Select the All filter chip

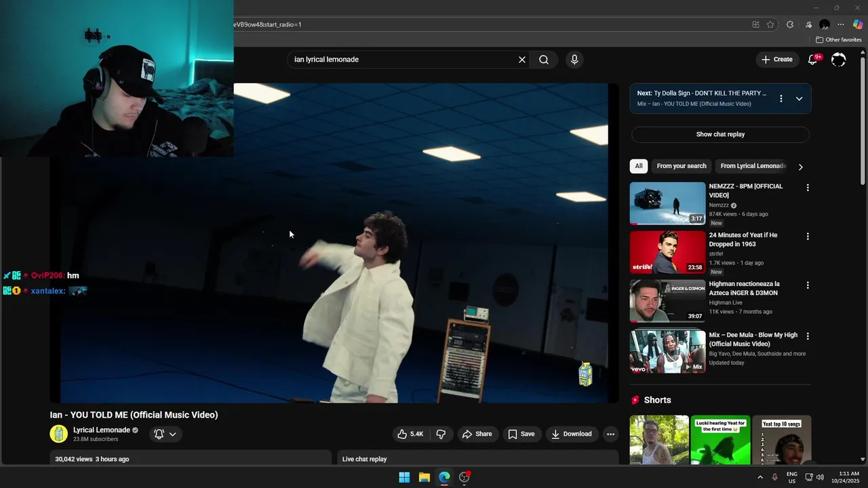[639, 166]
